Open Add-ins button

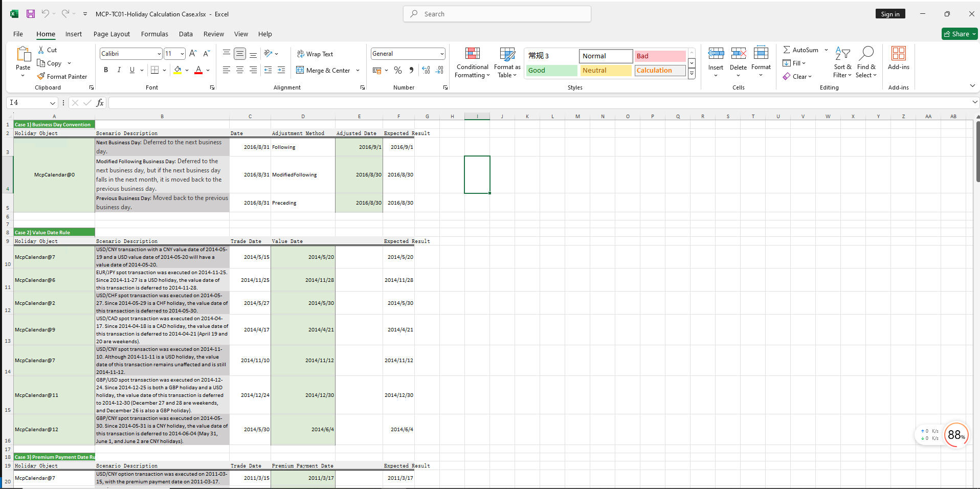click(899, 58)
